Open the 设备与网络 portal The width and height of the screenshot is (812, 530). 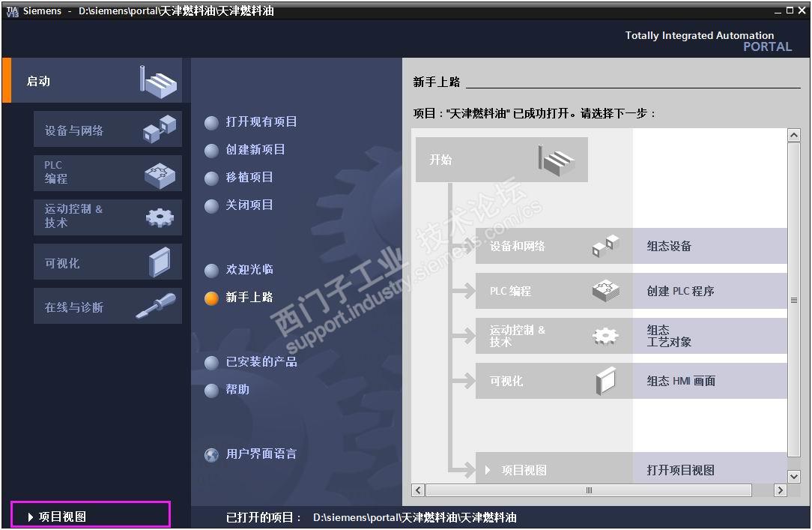point(108,129)
